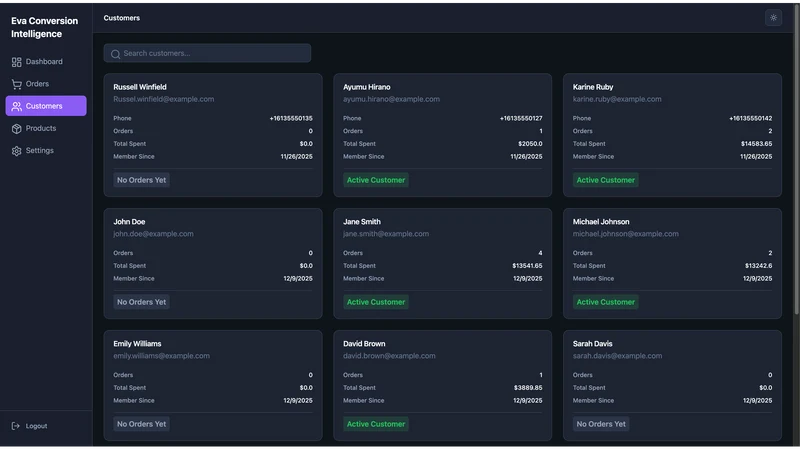Viewport: 800px width, 450px height.
Task: Click the Customers people icon
Action: pos(16,106)
